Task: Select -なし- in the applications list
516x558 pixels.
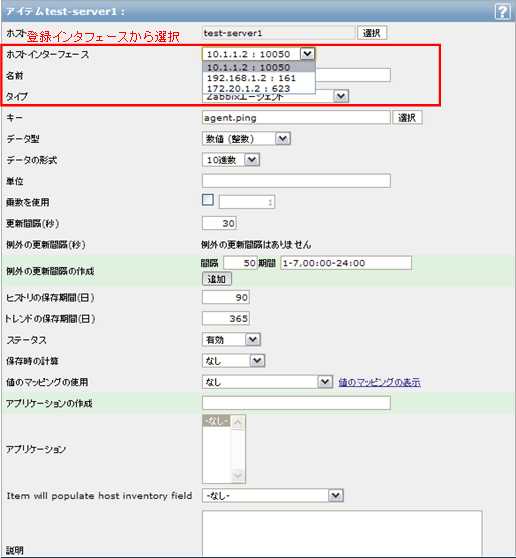Action: click(216, 421)
